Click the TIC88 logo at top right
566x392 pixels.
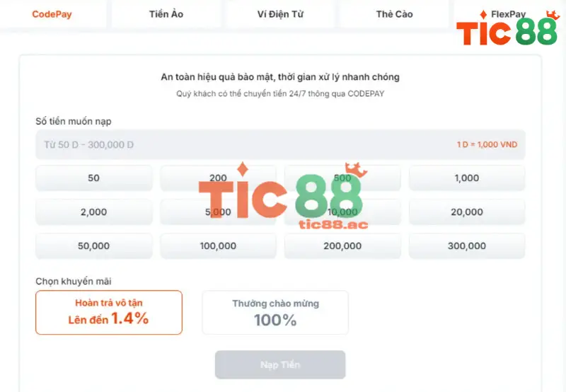pyautogui.click(x=508, y=28)
